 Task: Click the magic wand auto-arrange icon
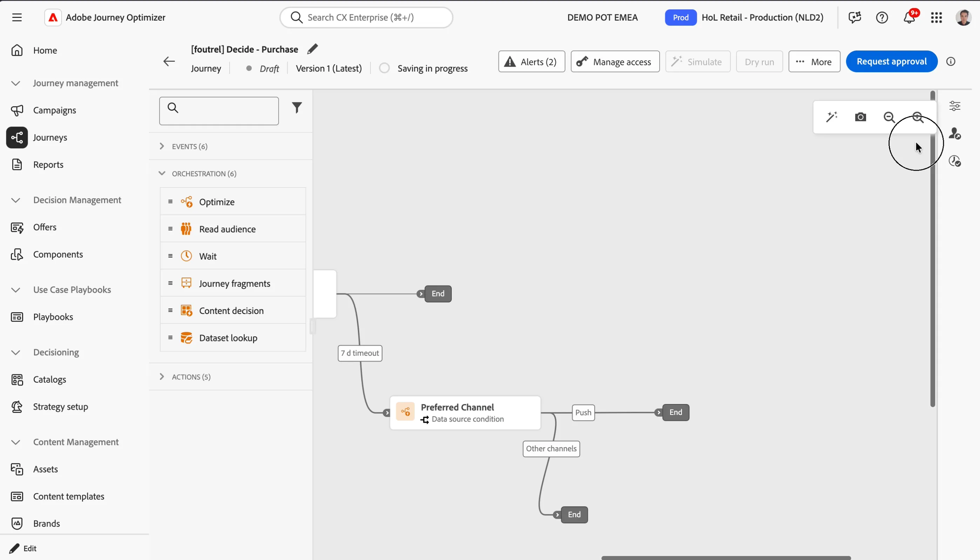point(832,117)
